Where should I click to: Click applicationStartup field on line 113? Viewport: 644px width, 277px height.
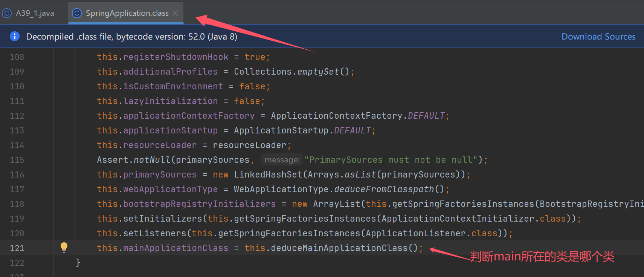tap(171, 130)
